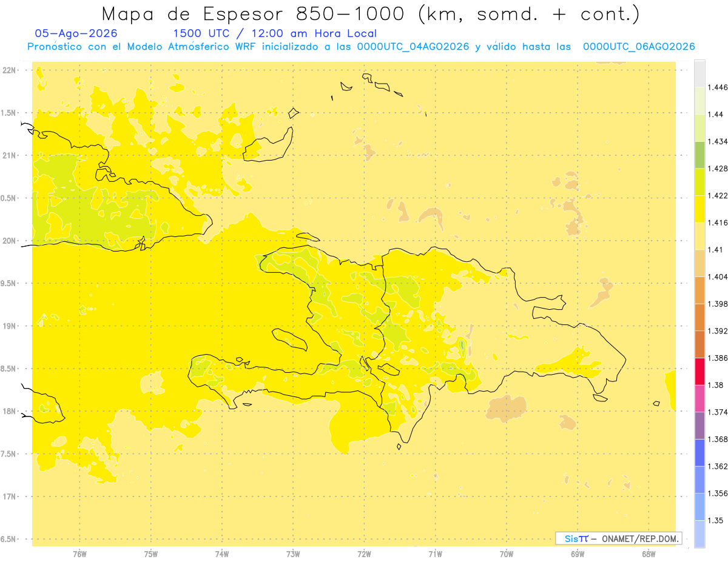The width and height of the screenshot is (728, 562).
Task: Select the date label '05-Ago-2026'
Action: point(76,33)
